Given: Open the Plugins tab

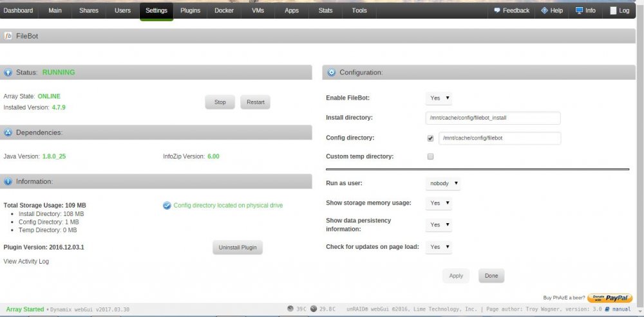Looking at the screenshot, I should [190, 11].
